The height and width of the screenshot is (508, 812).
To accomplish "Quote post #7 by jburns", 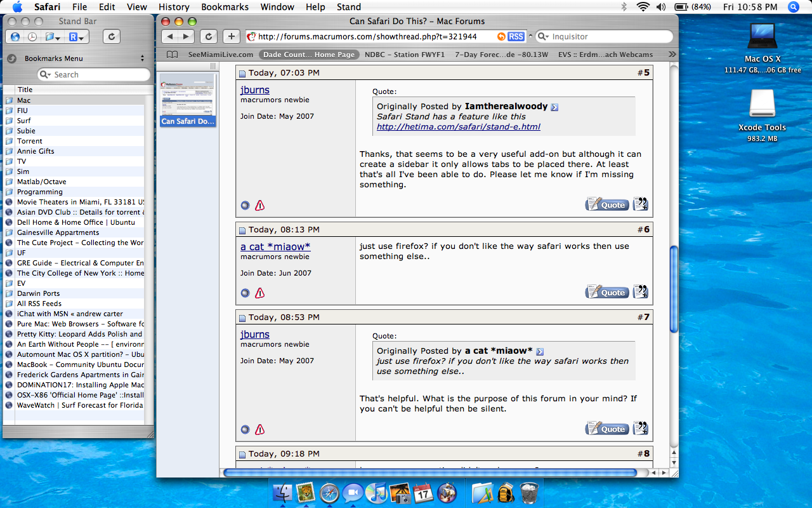I will coord(607,429).
